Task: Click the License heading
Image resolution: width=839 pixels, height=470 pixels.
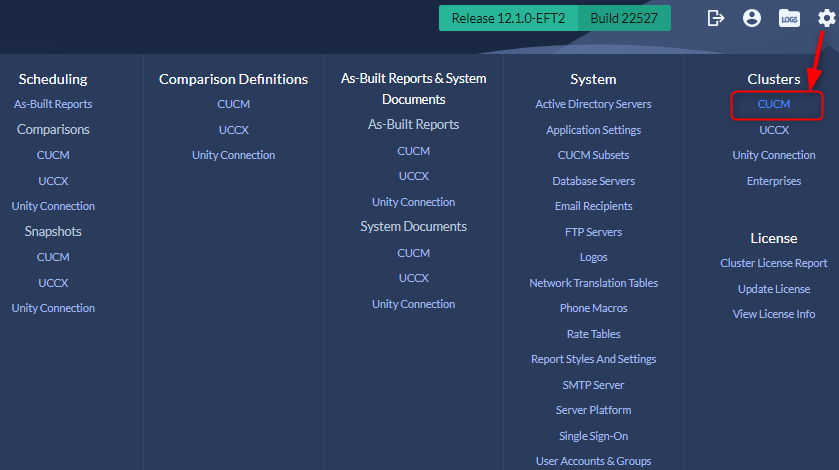Action: (x=774, y=238)
